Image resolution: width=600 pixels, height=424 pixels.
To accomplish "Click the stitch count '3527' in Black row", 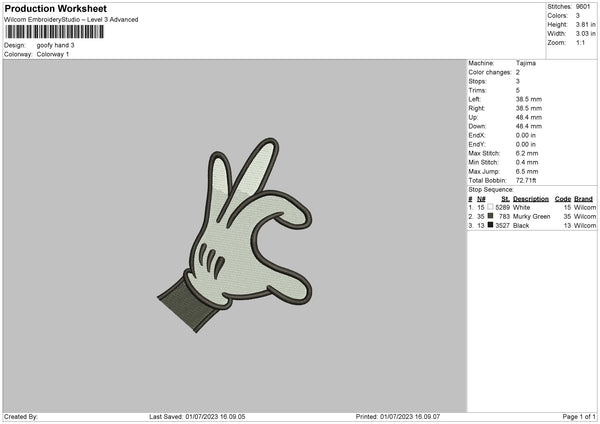I will tap(502, 225).
